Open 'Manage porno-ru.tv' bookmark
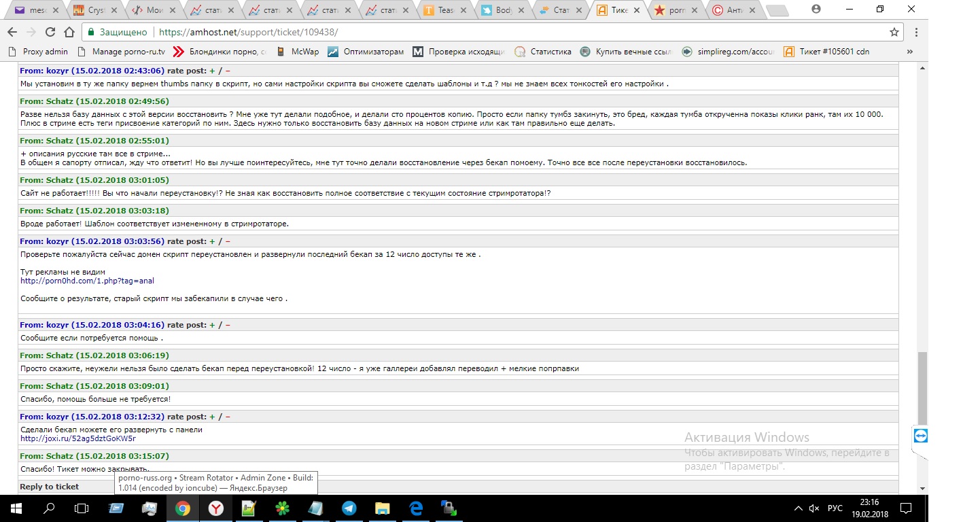Viewport: 980px width, 522px height. 122,51
